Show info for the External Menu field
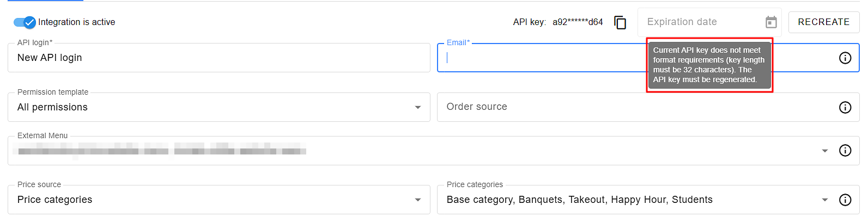The image size is (868, 223). coord(845,151)
